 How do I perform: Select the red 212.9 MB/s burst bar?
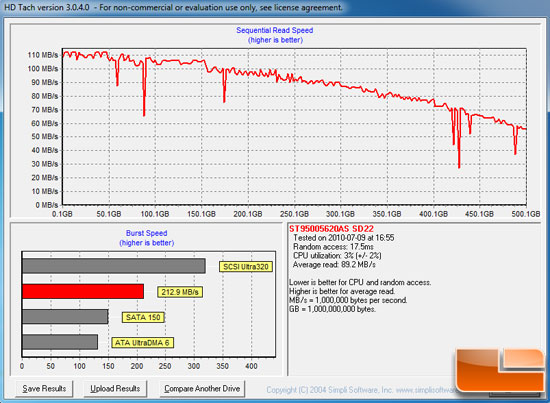83,291
